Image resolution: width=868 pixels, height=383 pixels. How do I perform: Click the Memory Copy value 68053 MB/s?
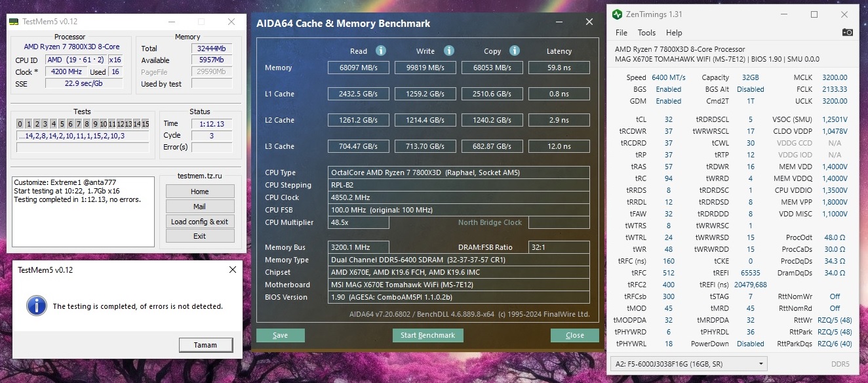coord(492,68)
